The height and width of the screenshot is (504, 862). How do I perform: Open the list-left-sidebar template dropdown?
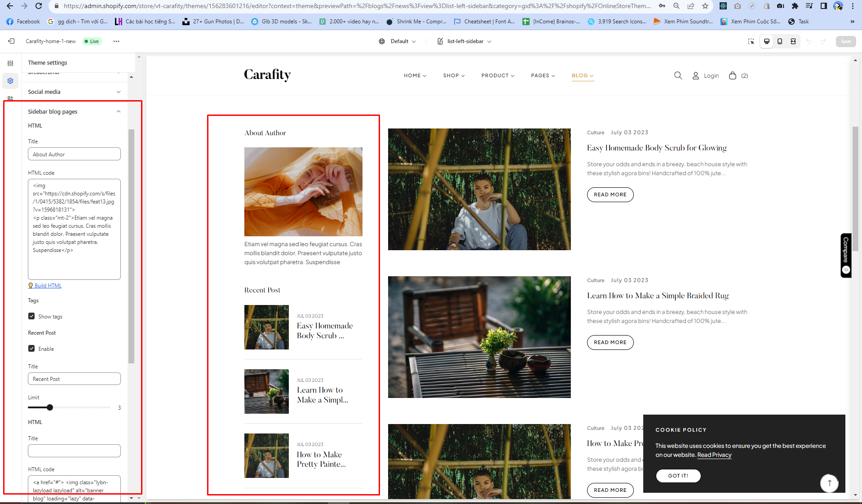[x=464, y=41]
